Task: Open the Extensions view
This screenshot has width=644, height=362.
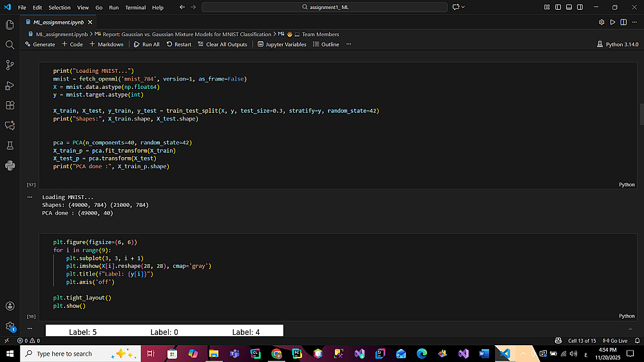Action: tap(10, 105)
